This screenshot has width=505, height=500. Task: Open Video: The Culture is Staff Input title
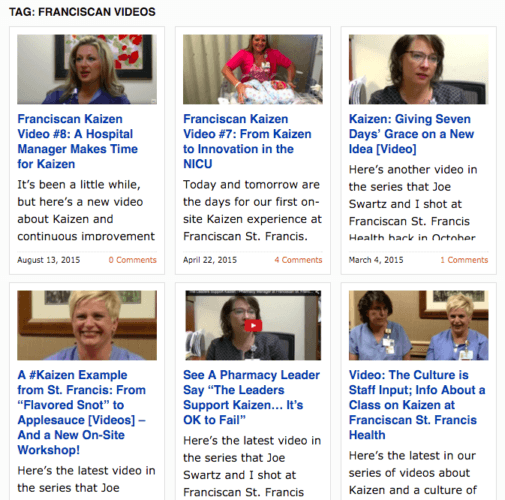click(x=417, y=405)
